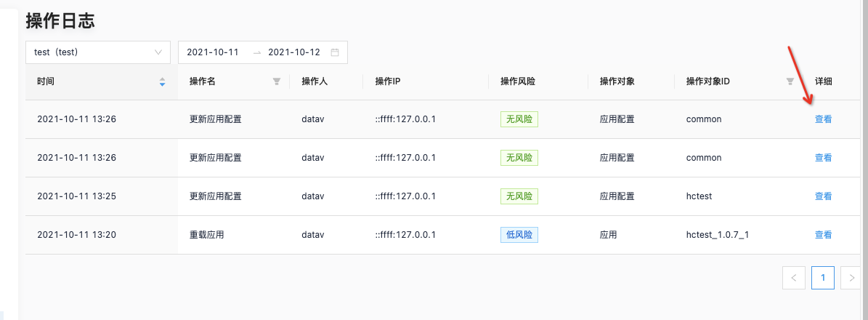Open the filter icon in 操作名 column
868x320 pixels.
(x=276, y=81)
